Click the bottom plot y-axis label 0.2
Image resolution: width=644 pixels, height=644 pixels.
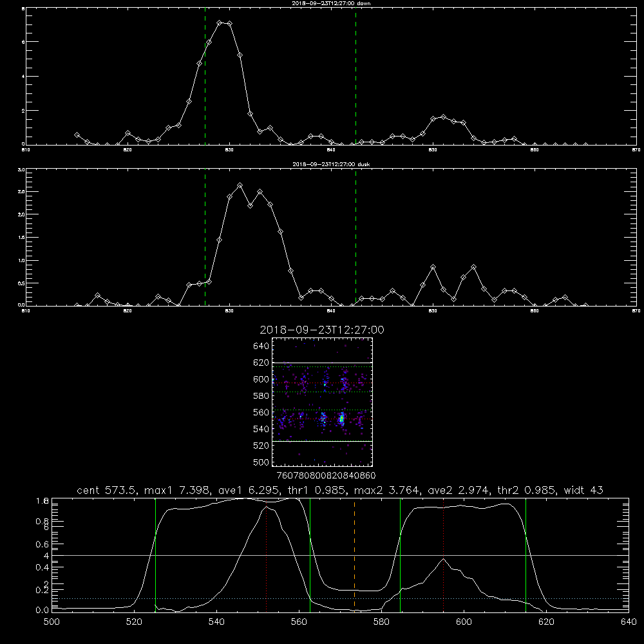(x=43, y=590)
